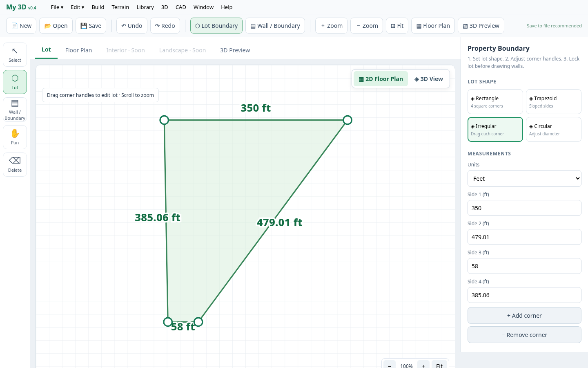Open a file with the Open button
The height and width of the screenshot is (368, 588).
tap(56, 25)
